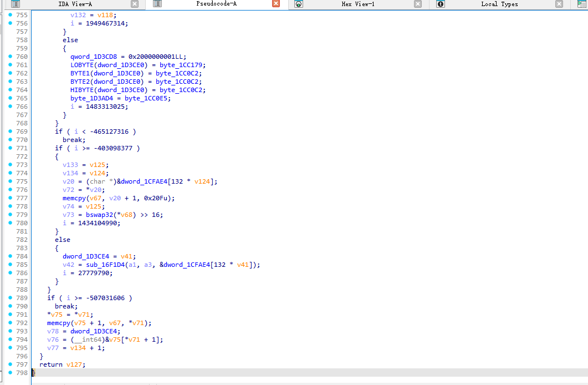Screen dimensions: 588x385
Task: Click dword_1CFAE4 on line 775
Action: [x=144, y=181]
